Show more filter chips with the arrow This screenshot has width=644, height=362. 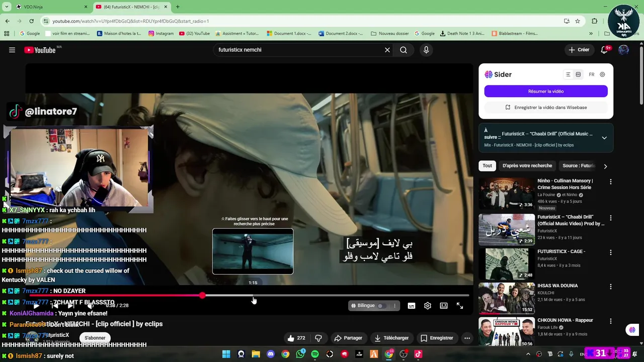click(x=605, y=166)
